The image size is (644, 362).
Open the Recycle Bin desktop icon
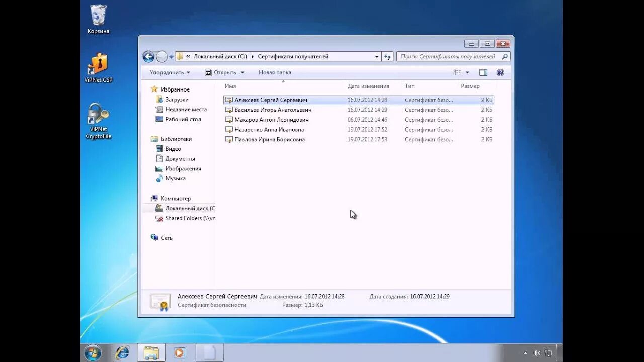(98, 19)
